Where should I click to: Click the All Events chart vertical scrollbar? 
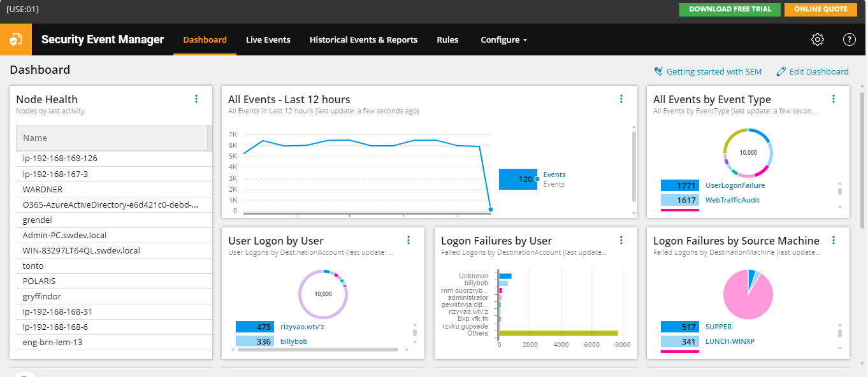[633, 166]
